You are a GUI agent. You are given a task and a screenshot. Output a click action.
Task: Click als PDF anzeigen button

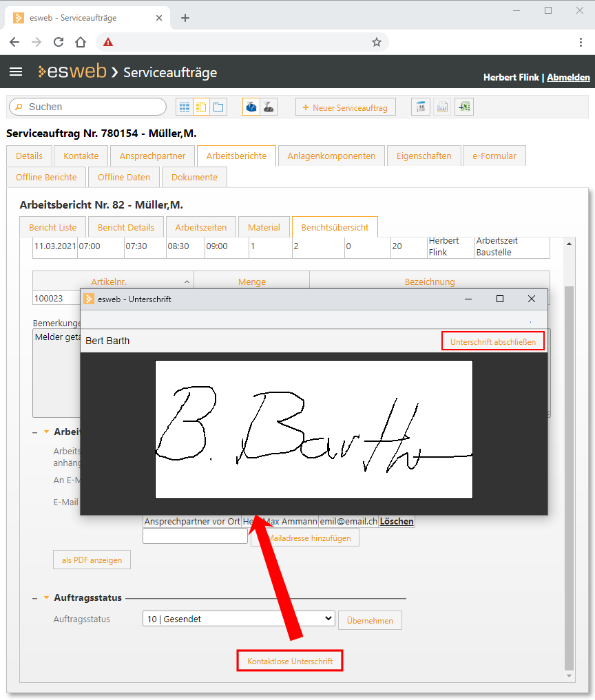[x=92, y=560]
